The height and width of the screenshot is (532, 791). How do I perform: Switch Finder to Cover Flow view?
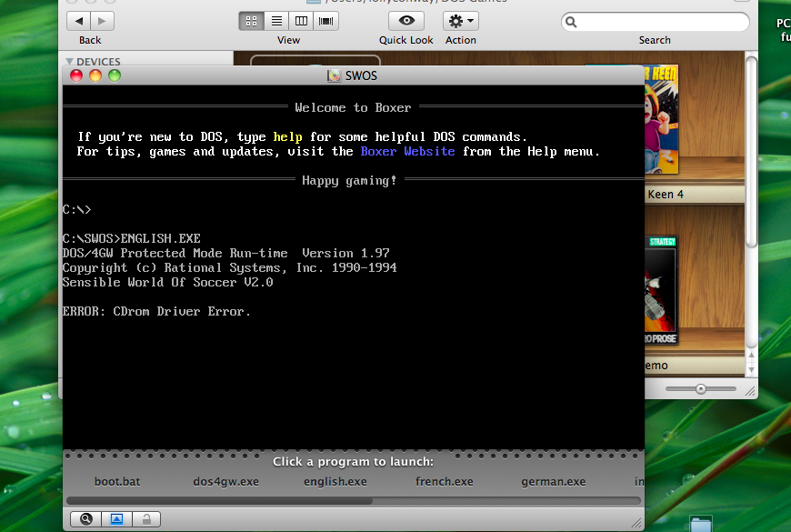(x=326, y=20)
